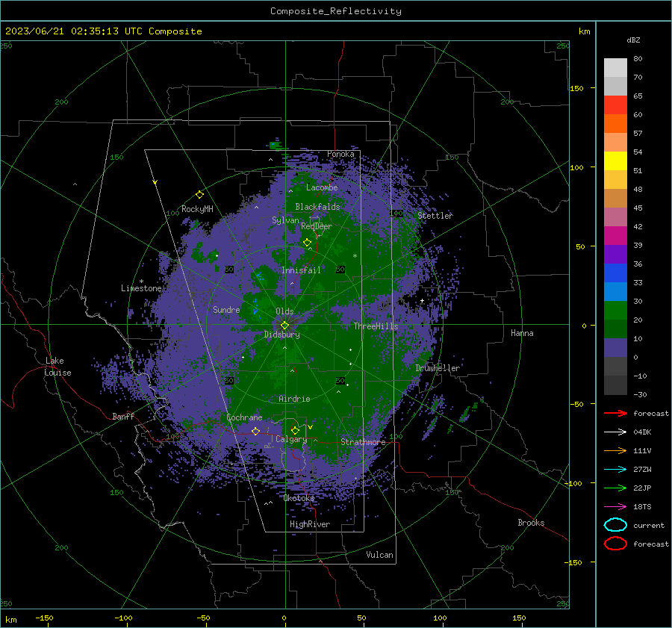Click the Innisfail city label

click(x=301, y=270)
